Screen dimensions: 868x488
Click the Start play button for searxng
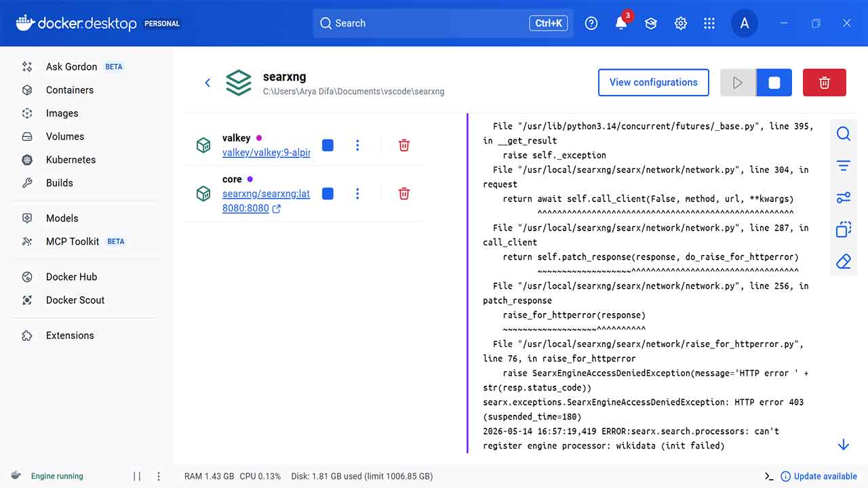click(738, 83)
